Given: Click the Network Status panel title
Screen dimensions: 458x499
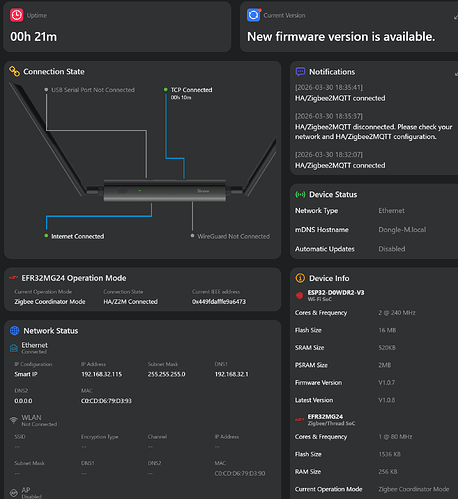Looking at the screenshot, I should 51,330.
